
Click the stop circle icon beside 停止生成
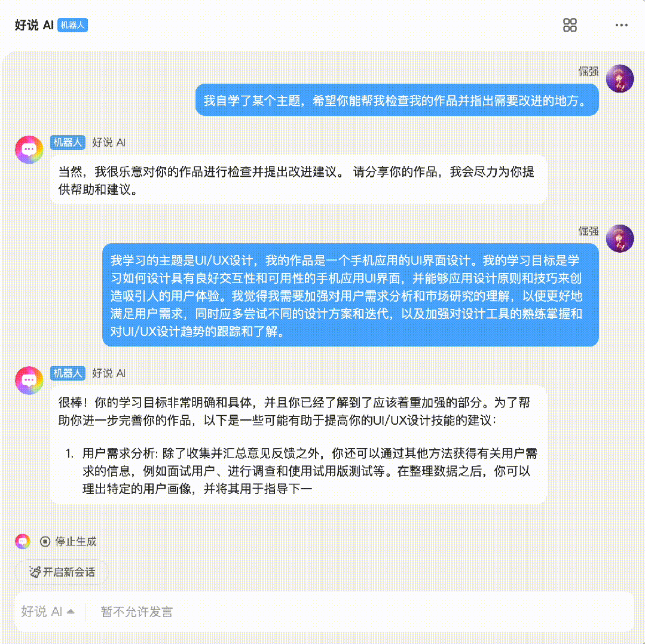pos(45,542)
